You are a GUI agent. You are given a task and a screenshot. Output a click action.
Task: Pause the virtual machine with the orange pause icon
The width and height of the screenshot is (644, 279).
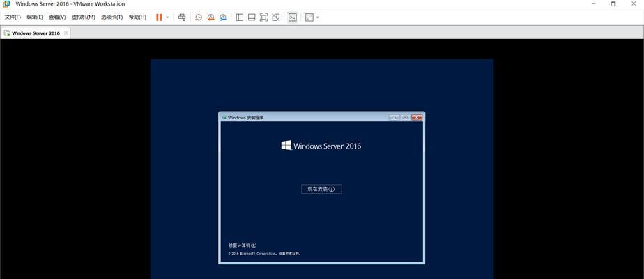(159, 17)
